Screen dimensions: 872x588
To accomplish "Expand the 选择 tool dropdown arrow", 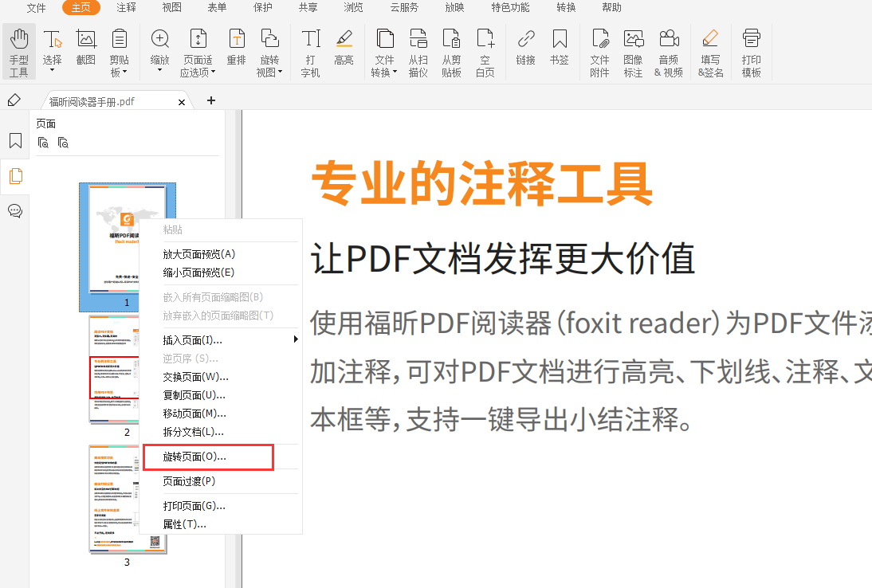I will 53,71.
